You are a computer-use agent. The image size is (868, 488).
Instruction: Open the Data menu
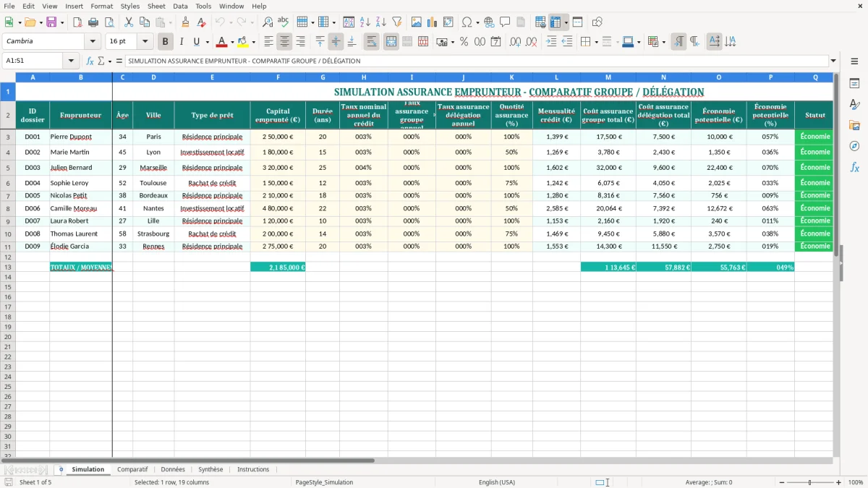point(180,6)
